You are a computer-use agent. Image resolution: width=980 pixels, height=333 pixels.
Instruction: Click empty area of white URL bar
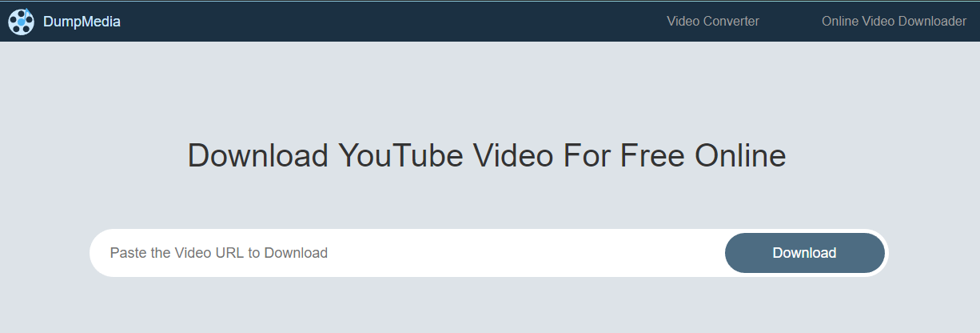tap(528, 253)
